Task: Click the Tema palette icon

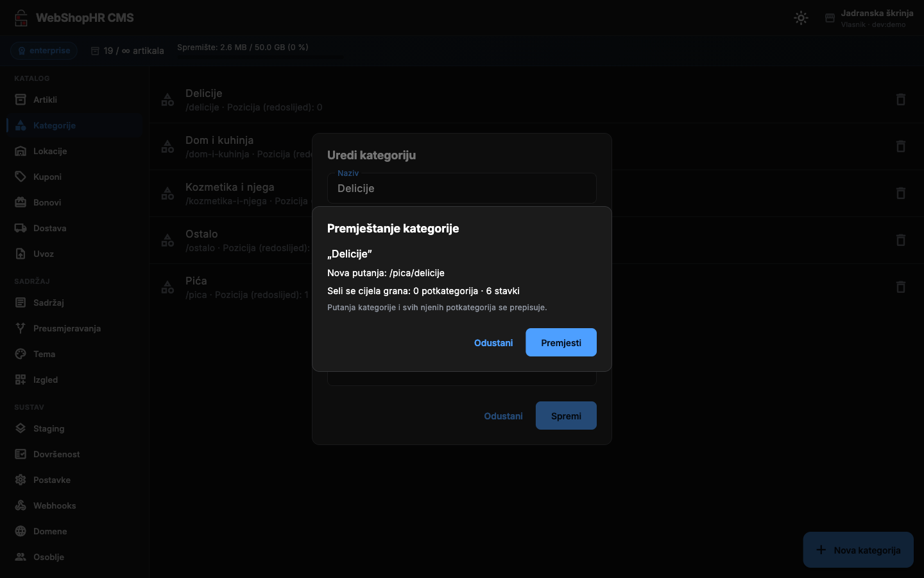Action: pos(21,354)
